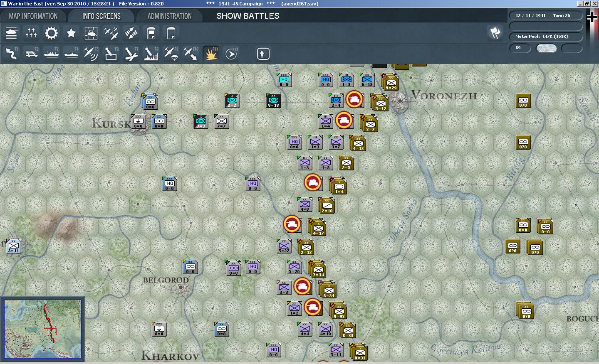Select F9 air transport parachute mode
599x364 pixels.
[171, 54]
